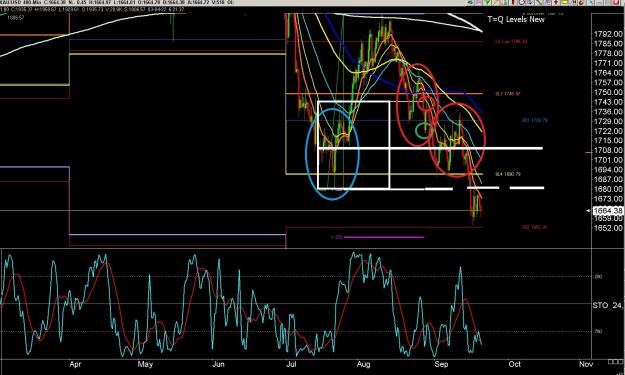The width and height of the screenshot is (625, 375).
Task: Click the 1680.00 price axis label
Action: click(x=608, y=189)
